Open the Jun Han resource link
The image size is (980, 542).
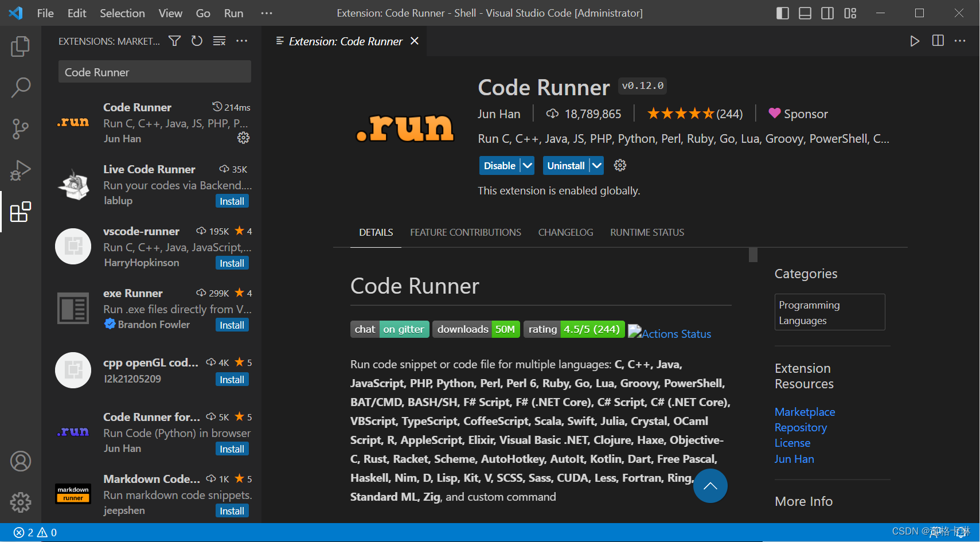coord(794,459)
